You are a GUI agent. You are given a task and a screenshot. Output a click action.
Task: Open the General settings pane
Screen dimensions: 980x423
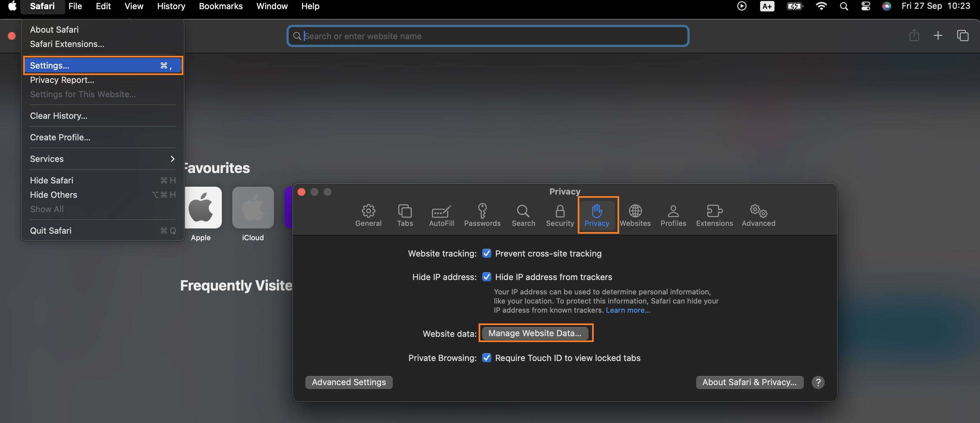[x=368, y=215]
